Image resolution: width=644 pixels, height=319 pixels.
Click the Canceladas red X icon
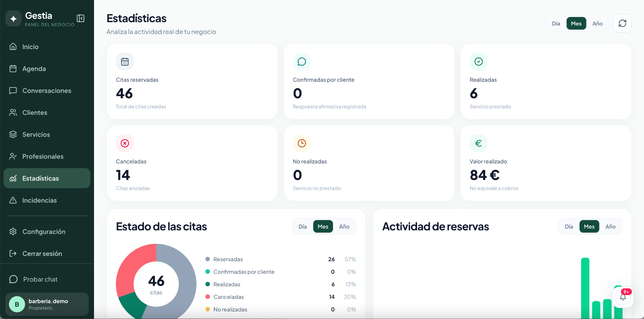[x=125, y=143]
